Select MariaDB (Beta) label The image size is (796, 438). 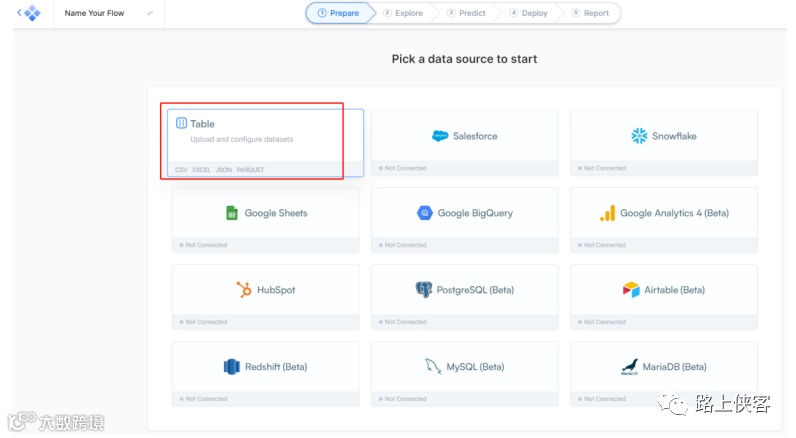[674, 367]
